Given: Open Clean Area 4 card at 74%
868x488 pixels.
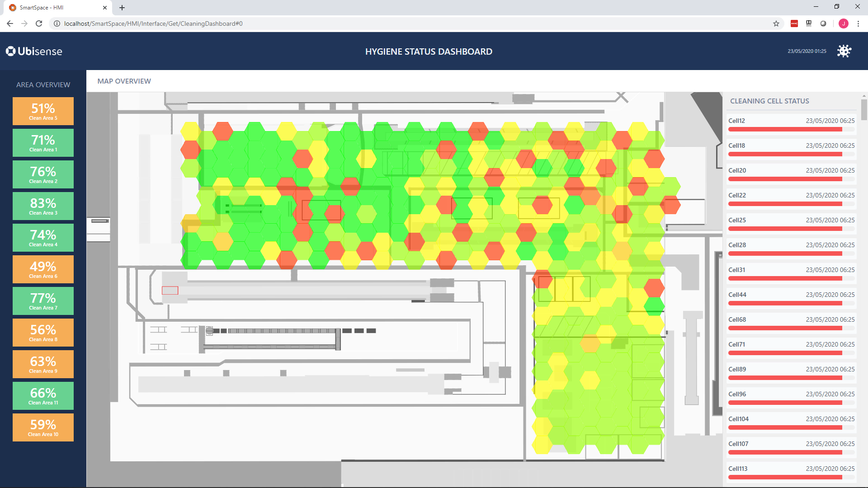Looking at the screenshot, I should tap(43, 238).
